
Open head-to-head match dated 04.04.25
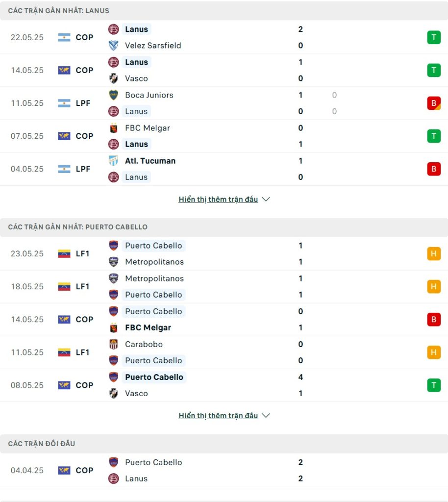pyautogui.click(x=224, y=470)
